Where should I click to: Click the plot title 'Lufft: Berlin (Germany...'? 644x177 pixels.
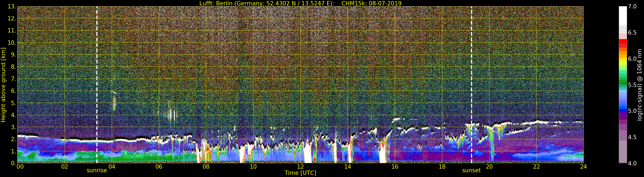(x=300, y=3)
